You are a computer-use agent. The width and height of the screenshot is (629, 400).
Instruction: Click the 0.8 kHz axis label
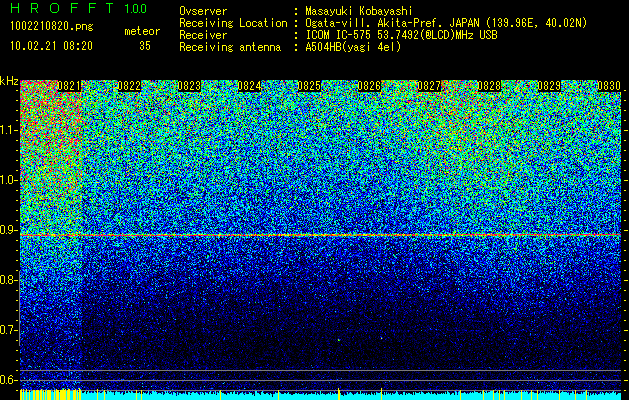click(9, 280)
